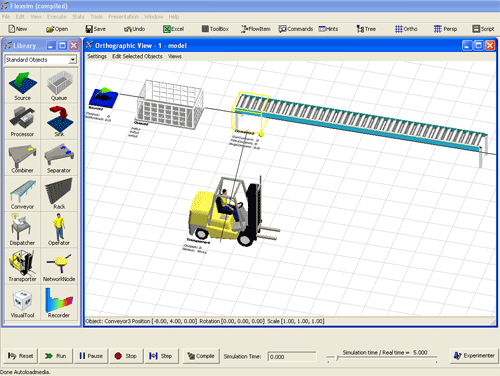Pick the Queue object icon
Viewport: 500px width, 376px height.
[59, 85]
